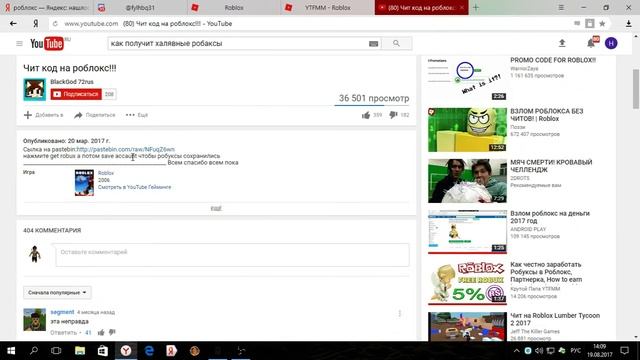Like segment's comment thumbs up
Image resolution: width=640 pixels, height=360 pixels.
(101, 333)
